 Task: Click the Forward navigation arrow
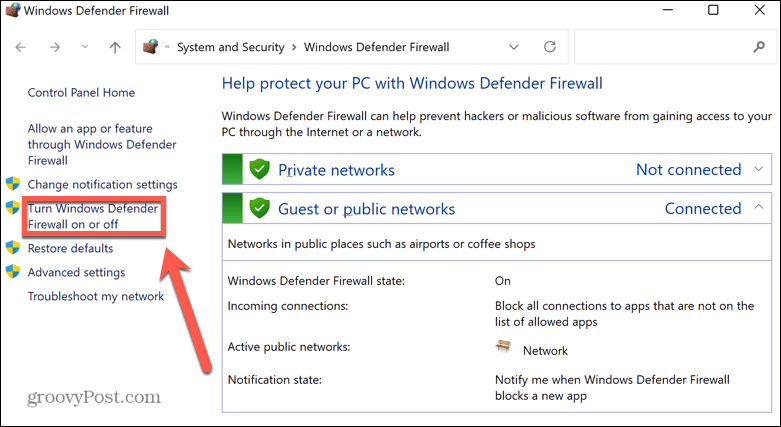[x=55, y=47]
